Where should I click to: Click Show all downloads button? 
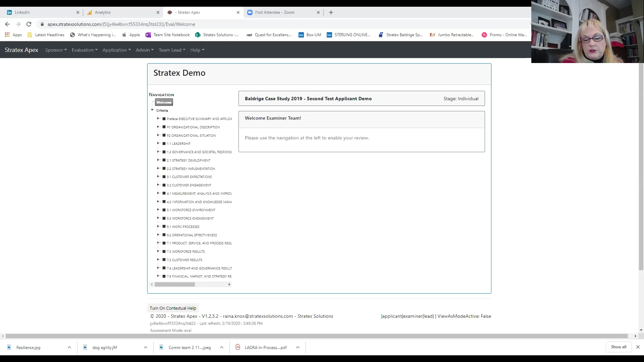pyautogui.click(x=619, y=347)
